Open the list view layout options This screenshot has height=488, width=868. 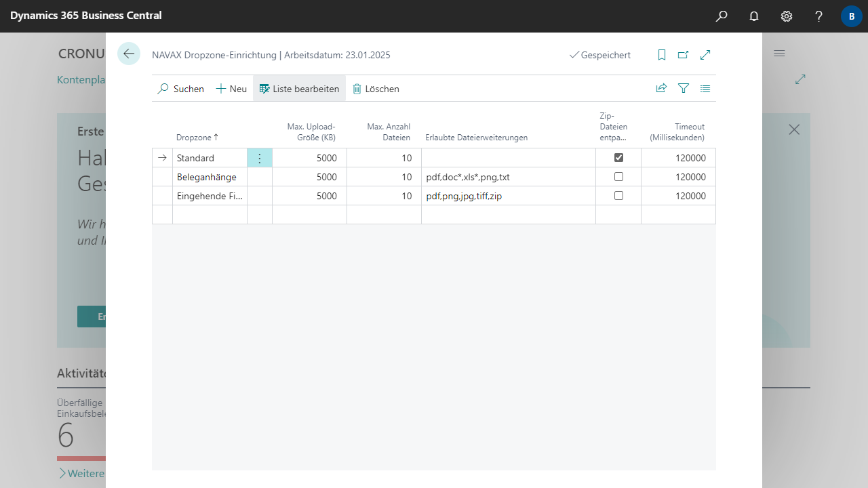coord(705,88)
